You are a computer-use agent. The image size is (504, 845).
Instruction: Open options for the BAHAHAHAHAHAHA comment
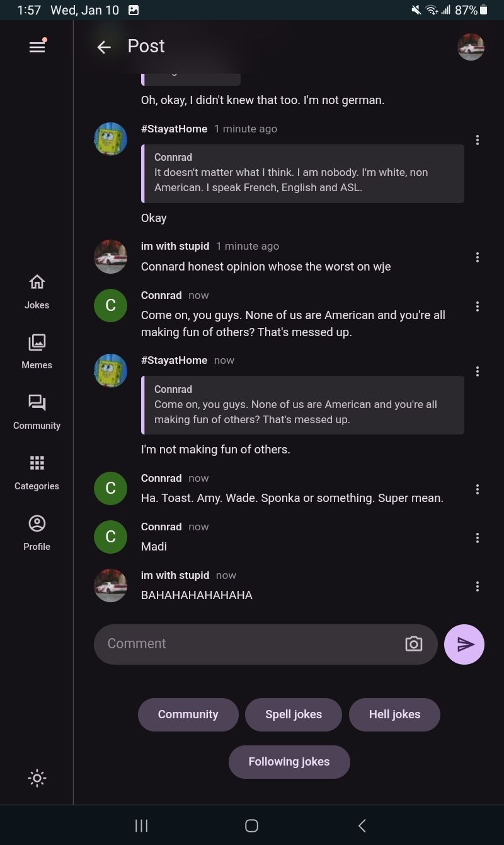click(478, 586)
